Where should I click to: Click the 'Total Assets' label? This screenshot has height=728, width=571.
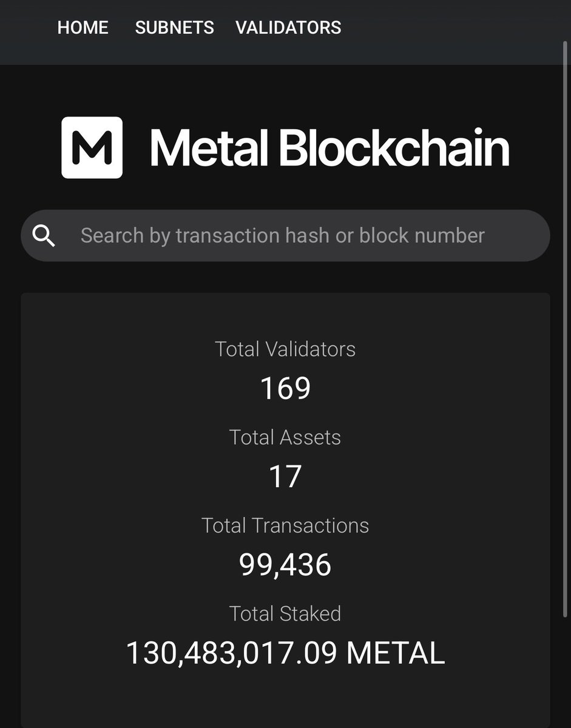pos(285,437)
